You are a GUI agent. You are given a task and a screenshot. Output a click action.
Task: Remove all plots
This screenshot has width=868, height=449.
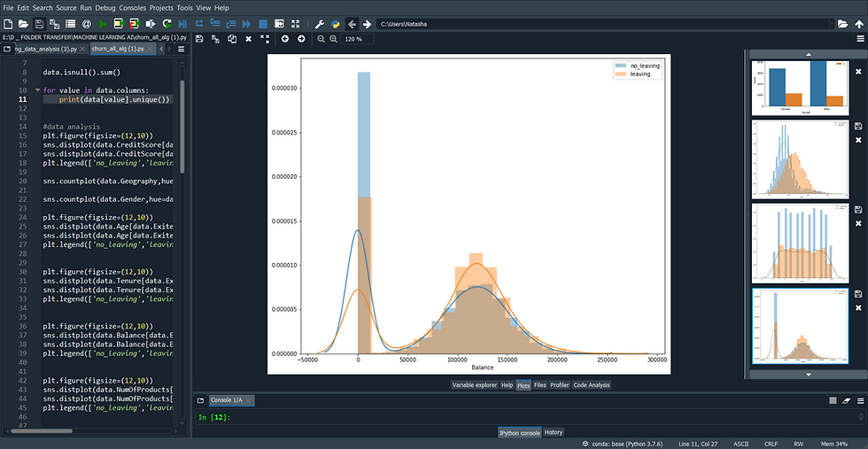click(265, 39)
